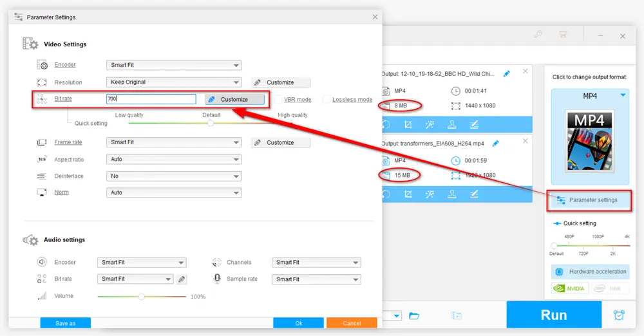This screenshot has height=336, width=644.
Task: Open the output folder icon
Action: (414, 315)
